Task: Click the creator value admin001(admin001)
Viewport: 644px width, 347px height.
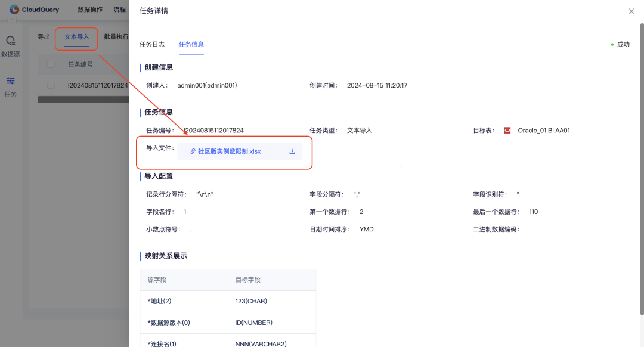Action: (x=207, y=85)
